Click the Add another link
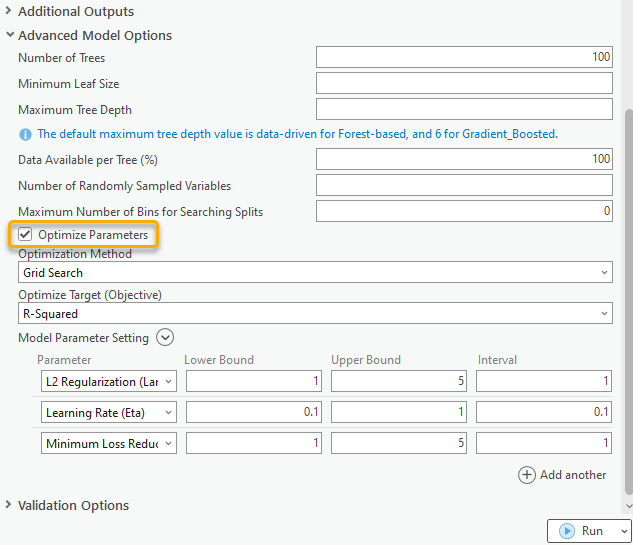Viewport: 633px width, 545px height. coord(572,475)
